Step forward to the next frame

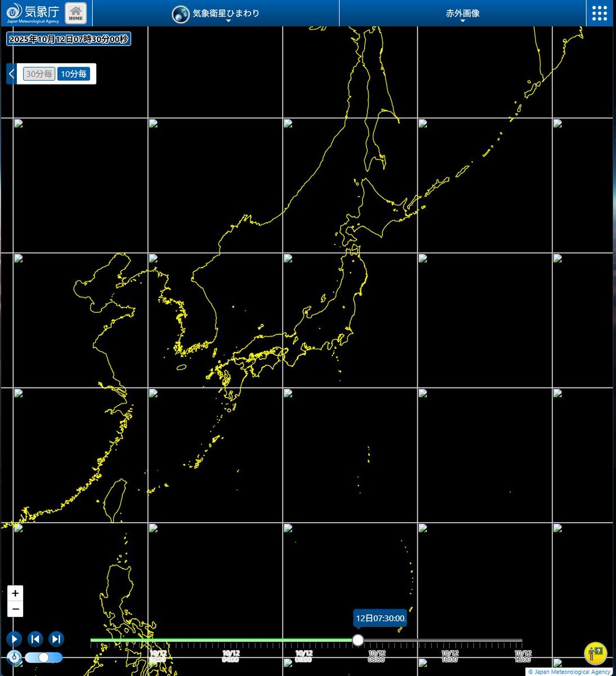[56, 639]
